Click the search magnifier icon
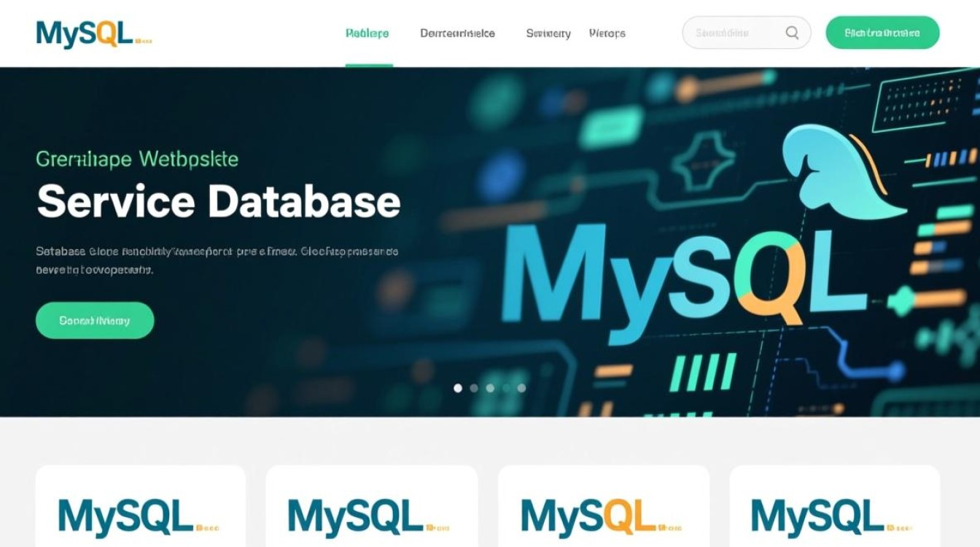The image size is (980, 547). click(x=791, y=32)
